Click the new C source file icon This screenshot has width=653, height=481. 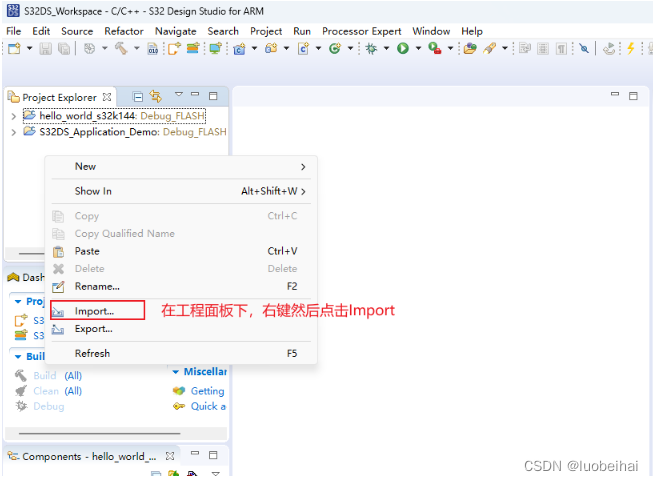coord(303,48)
